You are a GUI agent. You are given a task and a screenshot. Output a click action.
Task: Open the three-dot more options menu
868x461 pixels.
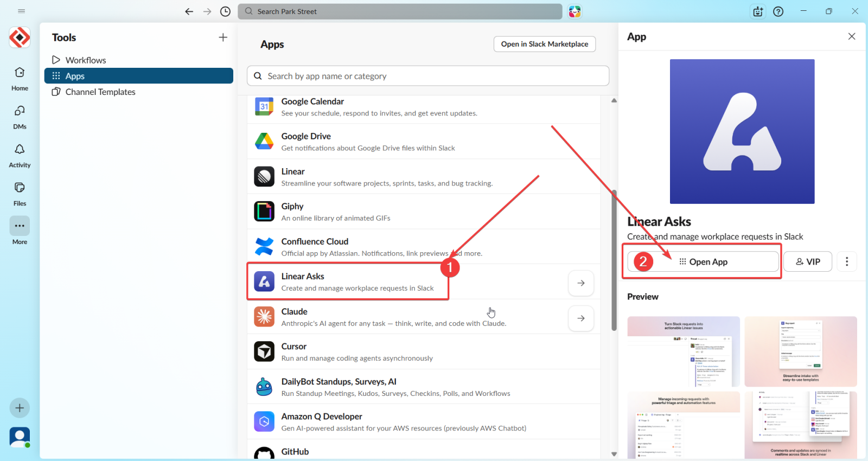click(x=847, y=261)
